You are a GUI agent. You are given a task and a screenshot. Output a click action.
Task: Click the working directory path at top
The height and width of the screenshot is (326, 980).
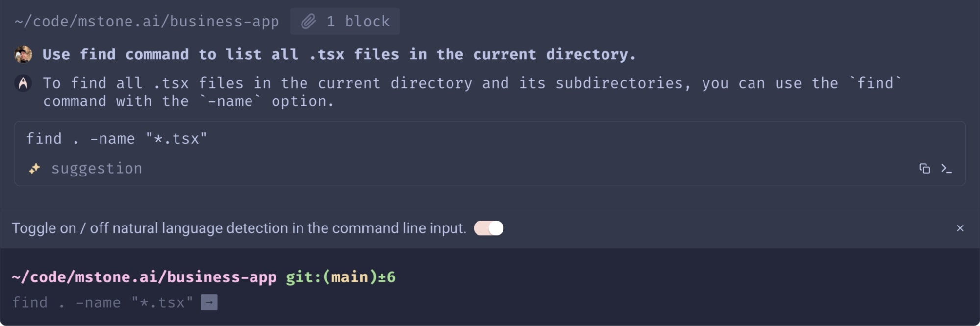pos(147,22)
